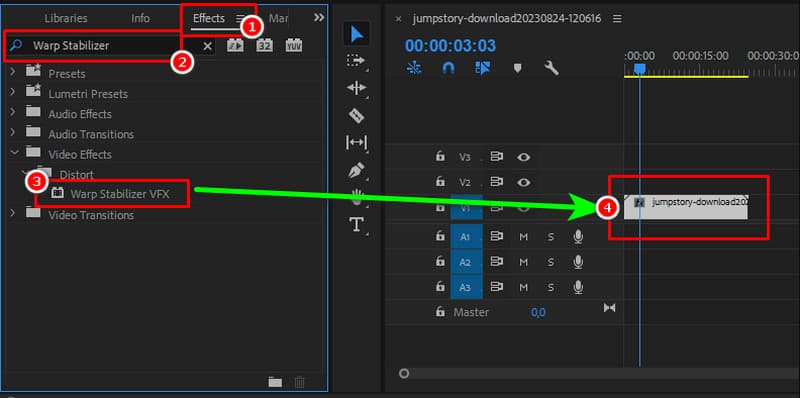Toggle sync lock on V2
This screenshot has width=800, height=398.
(496, 182)
